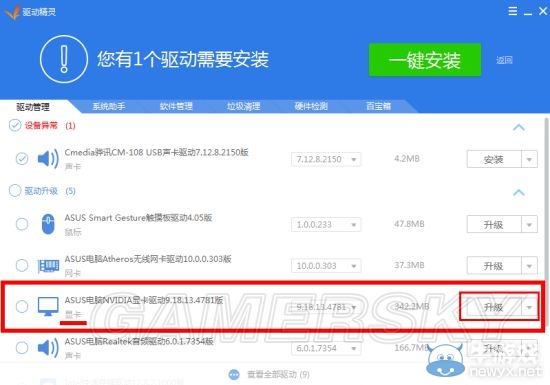Open arrow menu next to 安装 button
Image resolution: width=550 pixels, height=385 pixels.
pyautogui.click(x=529, y=160)
